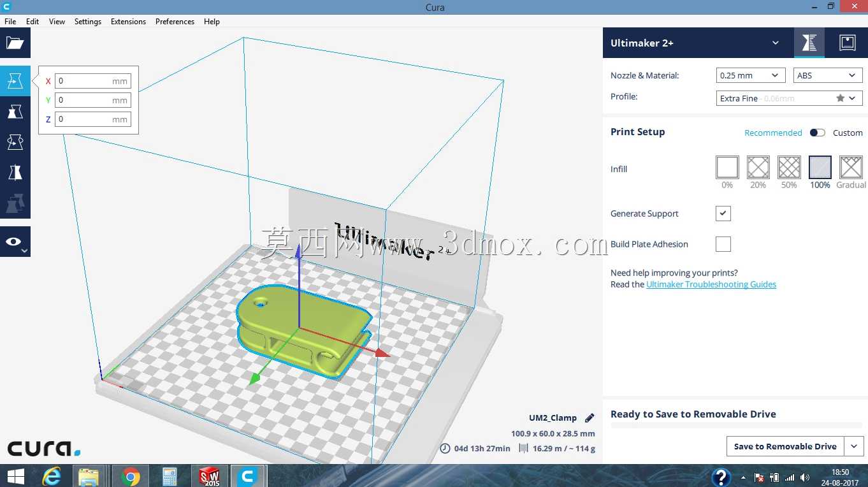Select the Per Model Settings tool

pos(15,203)
